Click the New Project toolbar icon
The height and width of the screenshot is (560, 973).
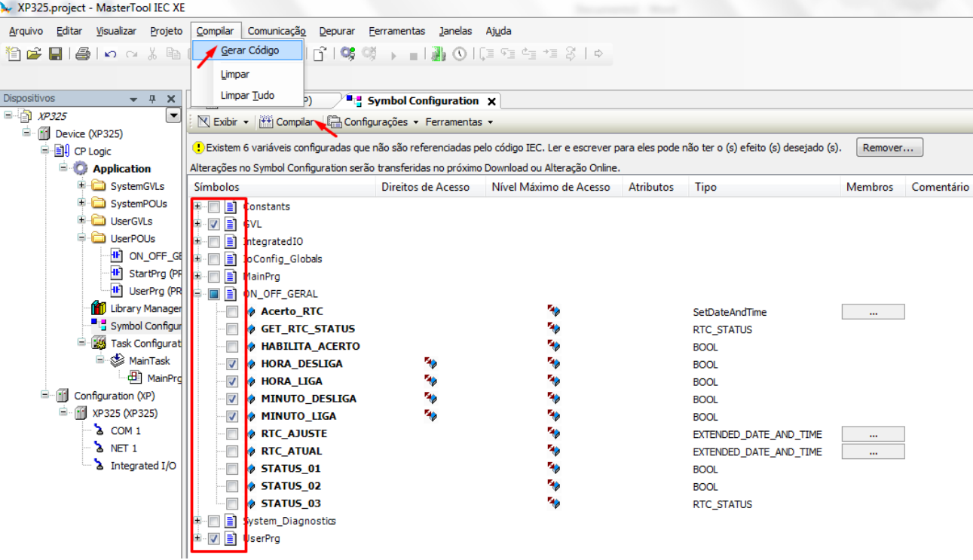tap(13, 54)
